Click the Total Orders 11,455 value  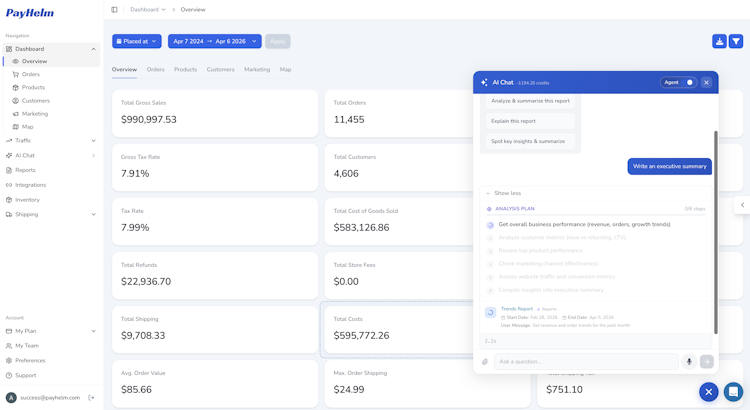(x=349, y=120)
